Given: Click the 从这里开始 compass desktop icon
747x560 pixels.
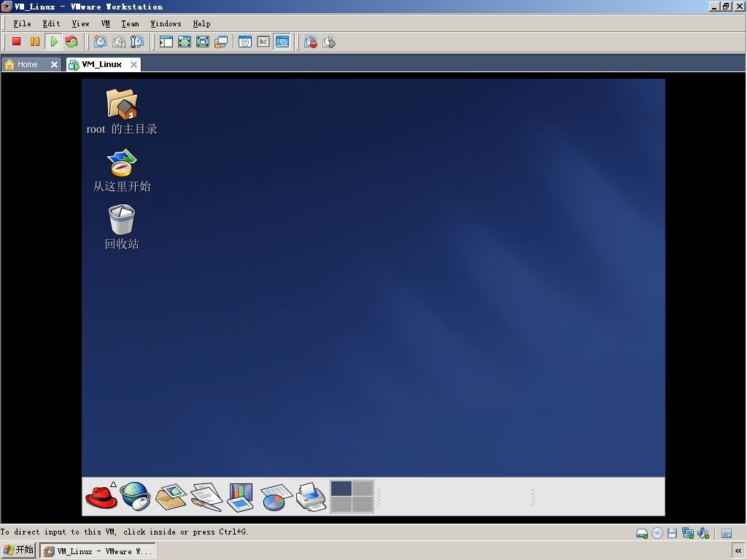Looking at the screenshot, I should click(122, 170).
